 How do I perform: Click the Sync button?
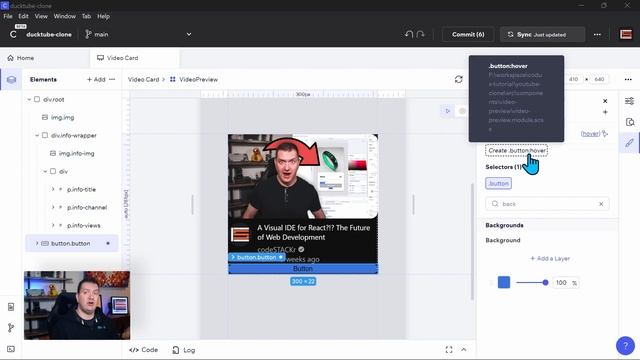pyautogui.click(x=542, y=34)
